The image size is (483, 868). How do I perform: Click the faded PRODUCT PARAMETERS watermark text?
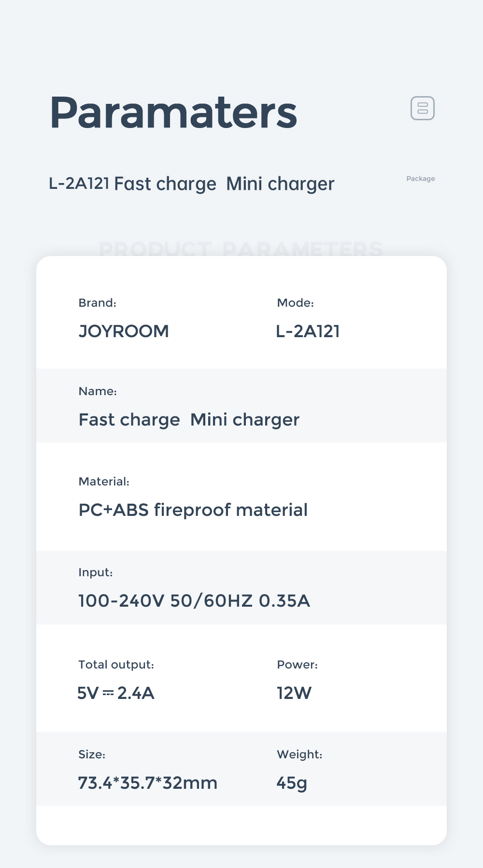point(241,249)
